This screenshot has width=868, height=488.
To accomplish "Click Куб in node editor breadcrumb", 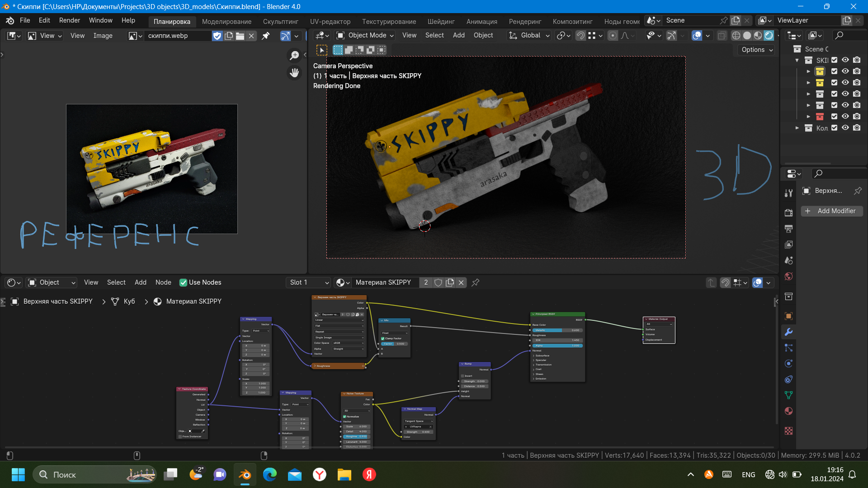I will click(x=129, y=301).
